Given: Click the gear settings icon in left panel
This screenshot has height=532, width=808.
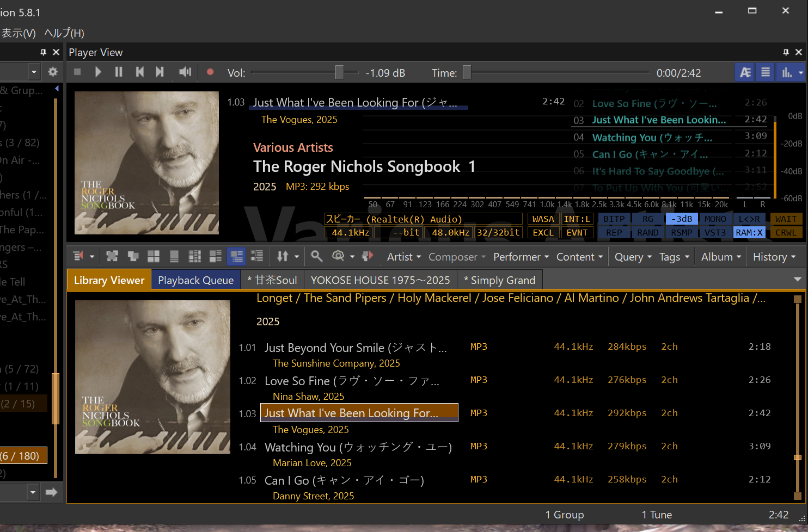Looking at the screenshot, I should (x=53, y=72).
